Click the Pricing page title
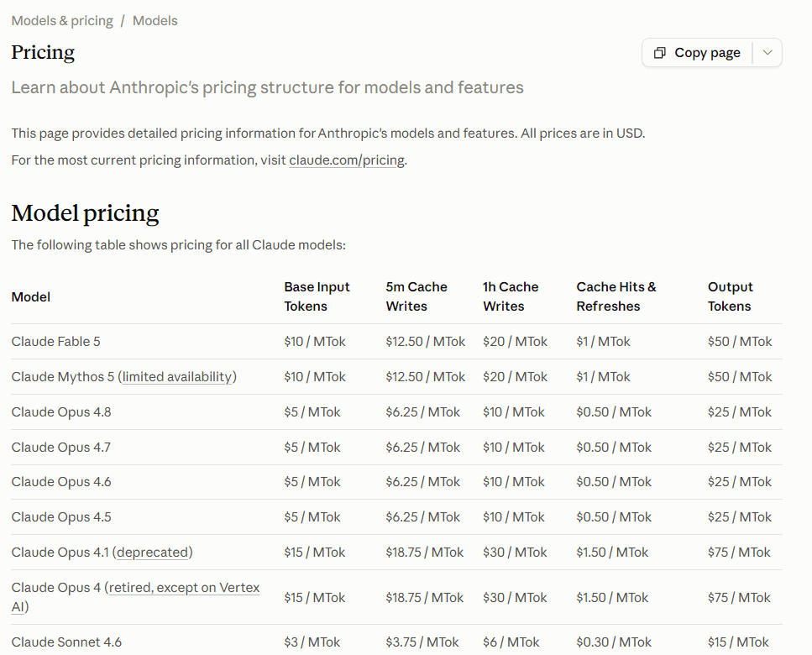 43,52
